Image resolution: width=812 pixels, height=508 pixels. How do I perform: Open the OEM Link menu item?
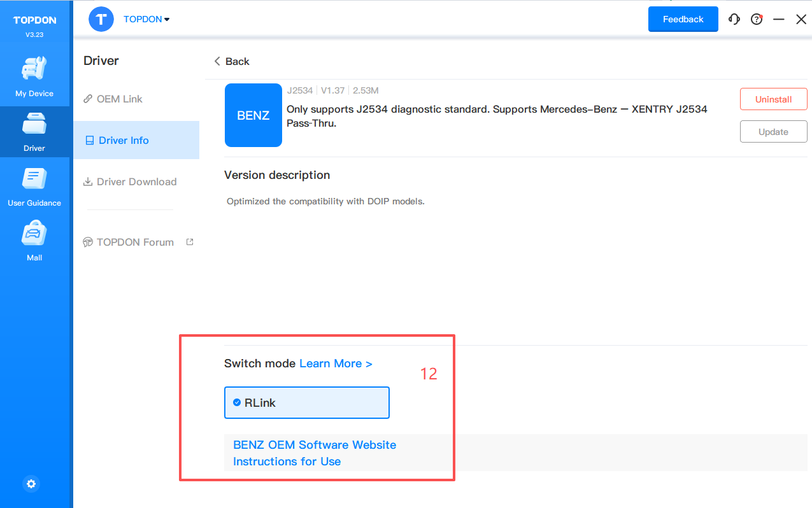pos(119,99)
